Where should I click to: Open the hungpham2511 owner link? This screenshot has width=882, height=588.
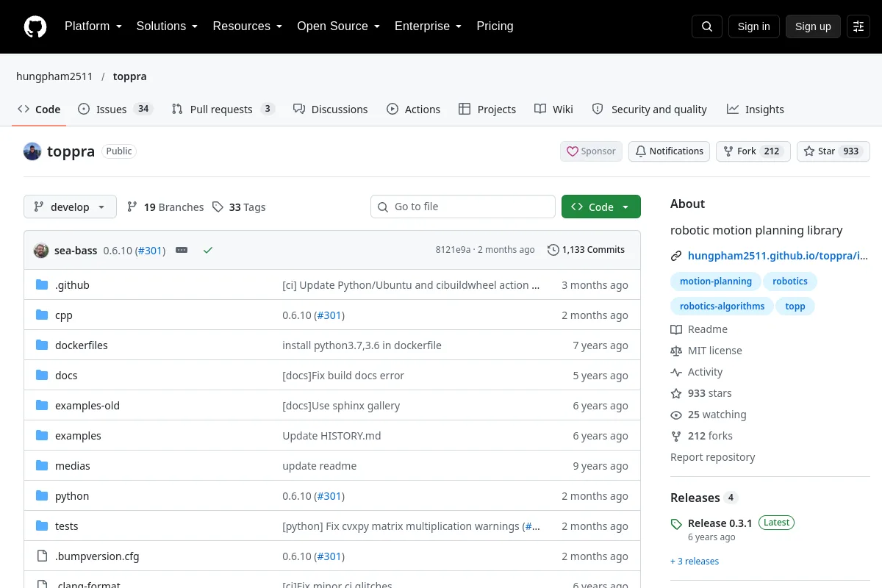(x=55, y=76)
